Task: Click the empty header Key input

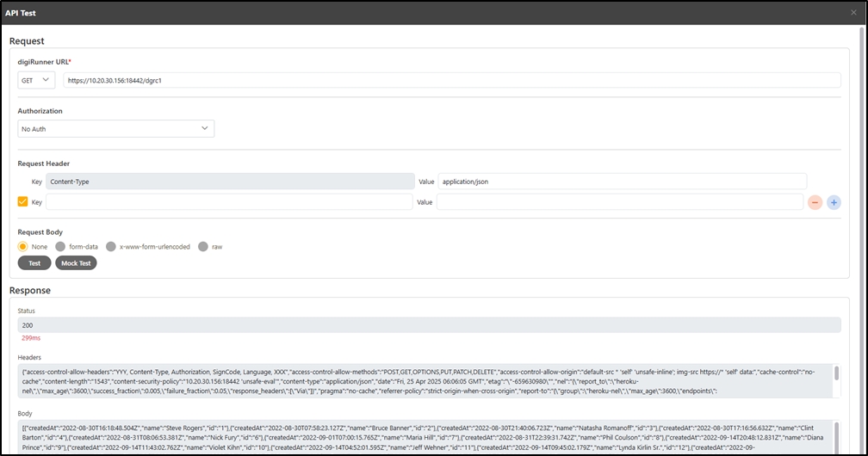Action: click(x=229, y=201)
